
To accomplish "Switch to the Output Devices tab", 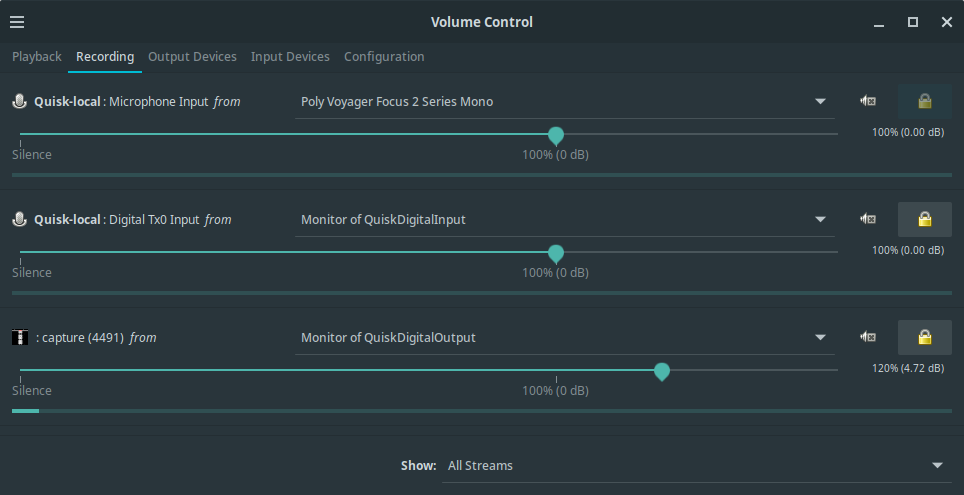I will (192, 57).
